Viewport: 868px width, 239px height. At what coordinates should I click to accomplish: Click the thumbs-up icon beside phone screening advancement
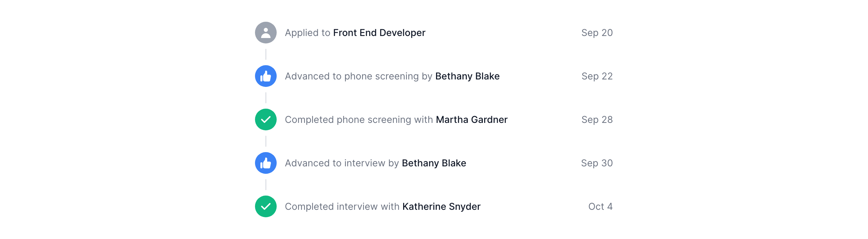pyautogui.click(x=266, y=76)
